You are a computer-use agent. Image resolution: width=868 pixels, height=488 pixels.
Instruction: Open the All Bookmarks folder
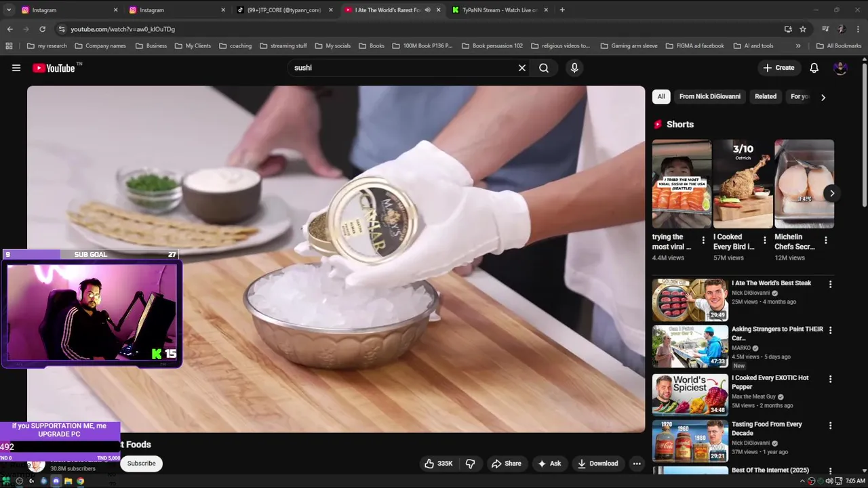pos(839,46)
